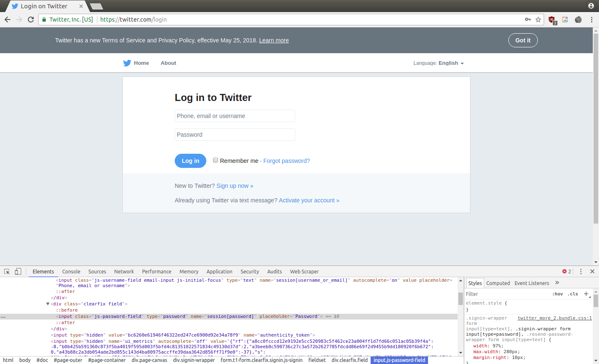The height and width of the screenshot is (364, 599).
Task: Focus the Password field
Action: [235, 135]
